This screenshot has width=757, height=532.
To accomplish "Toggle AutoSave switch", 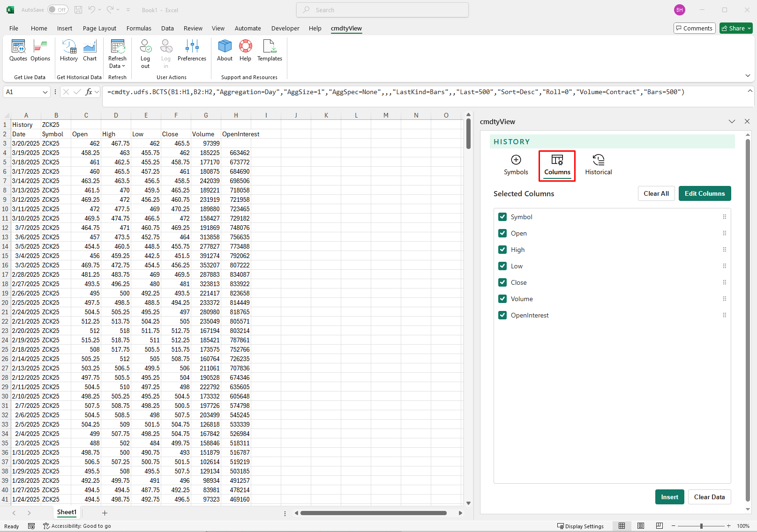I will pos(58,10).
